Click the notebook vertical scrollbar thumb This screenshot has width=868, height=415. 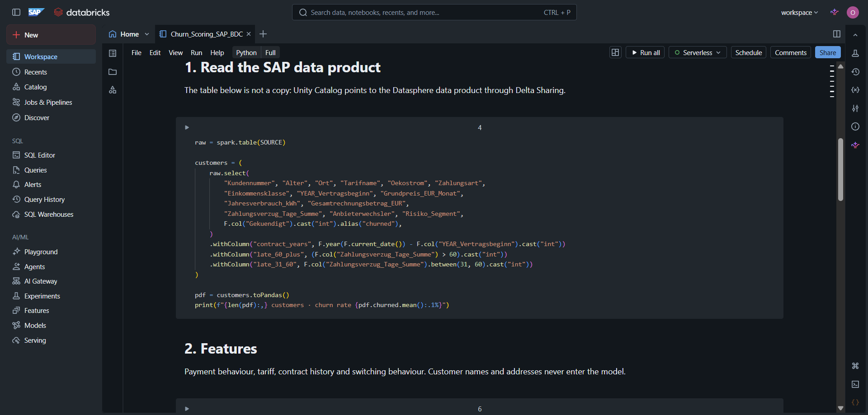[x=840, y=169]
